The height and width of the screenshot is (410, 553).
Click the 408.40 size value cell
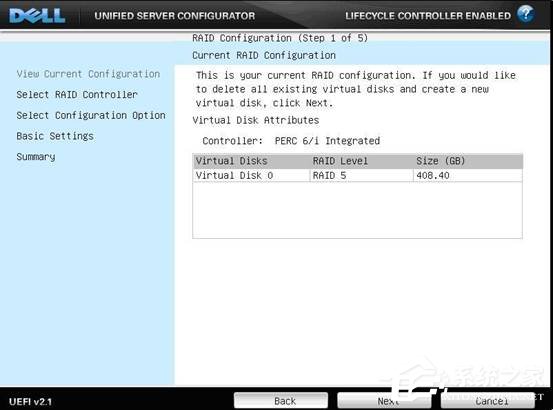pos(468,175)
